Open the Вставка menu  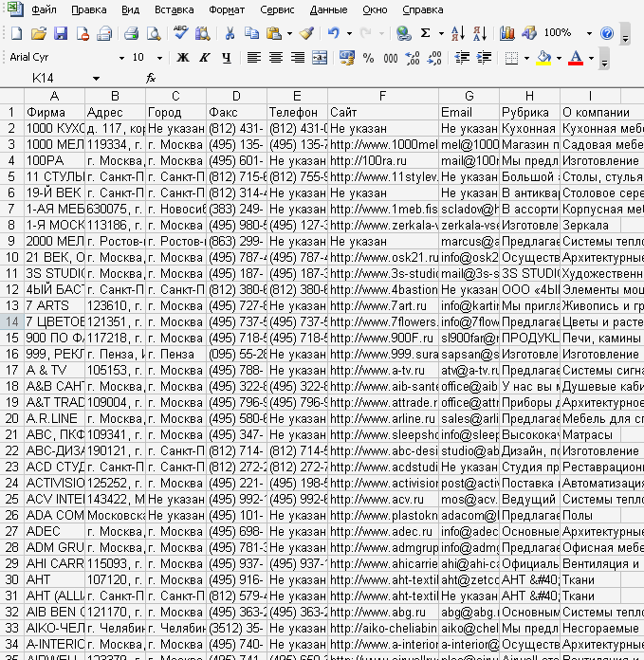tap(175, 9)
